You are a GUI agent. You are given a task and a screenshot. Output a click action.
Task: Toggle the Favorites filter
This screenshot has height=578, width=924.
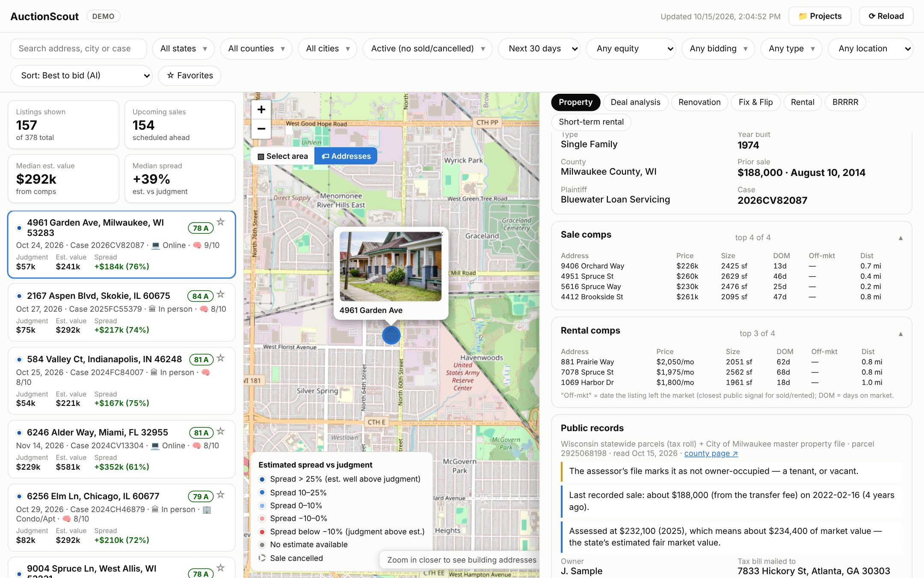(190, 76)
